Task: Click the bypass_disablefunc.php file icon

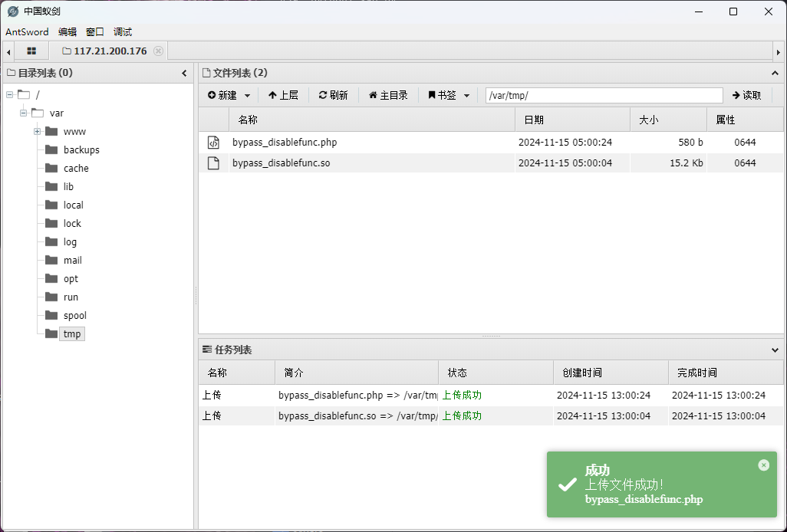Action: [214, 143]
